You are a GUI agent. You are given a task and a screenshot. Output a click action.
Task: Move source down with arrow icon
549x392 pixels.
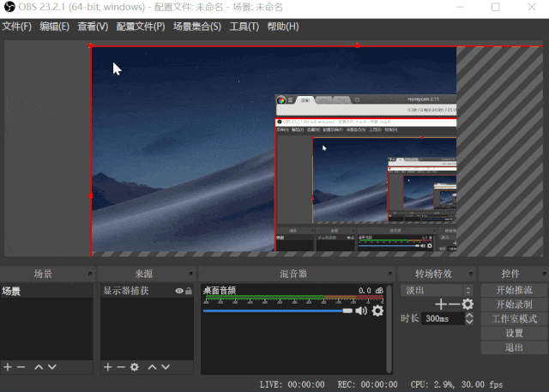[x=166, y=367]
